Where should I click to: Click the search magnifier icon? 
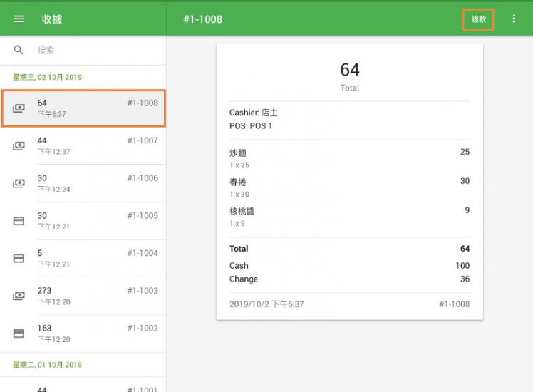[x=19, y=50]
